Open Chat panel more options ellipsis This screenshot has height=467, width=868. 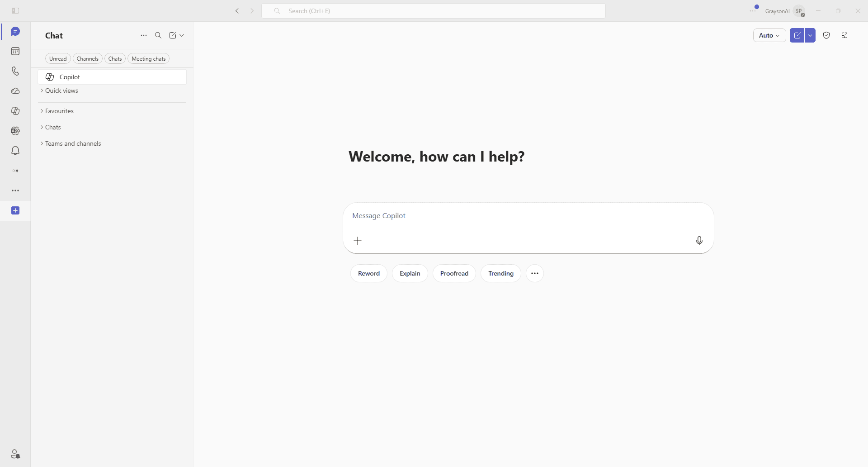pos(144,35)
